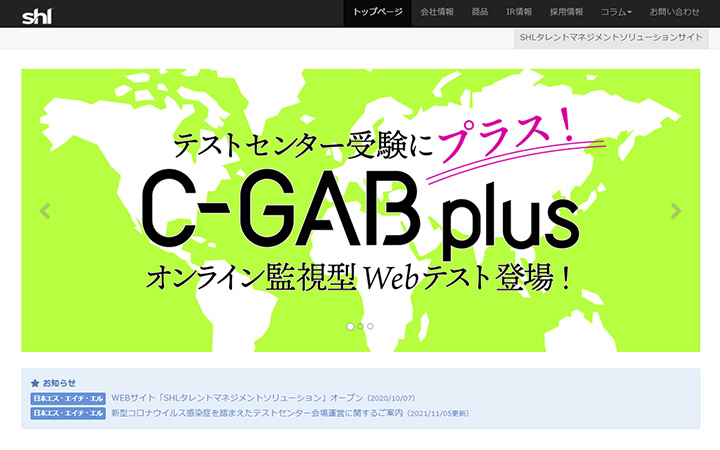Click the star icon beside お知らせ
The image size is (720, 450).
tap(35, 383)
